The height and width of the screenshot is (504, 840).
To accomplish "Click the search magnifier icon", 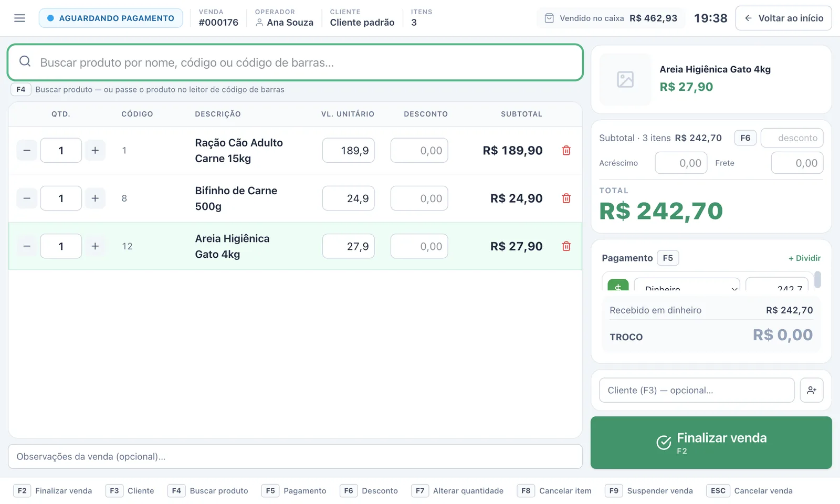I will tap(25, 62).
